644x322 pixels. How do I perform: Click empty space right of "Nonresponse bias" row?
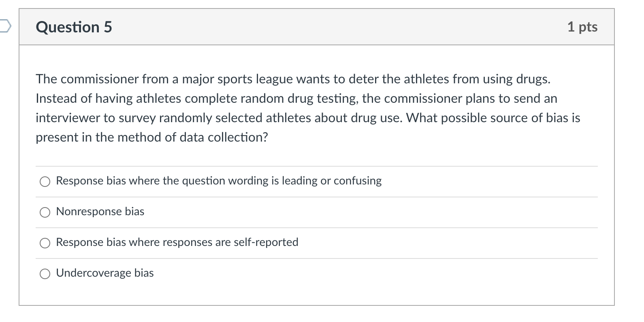(x=365, y=212)
